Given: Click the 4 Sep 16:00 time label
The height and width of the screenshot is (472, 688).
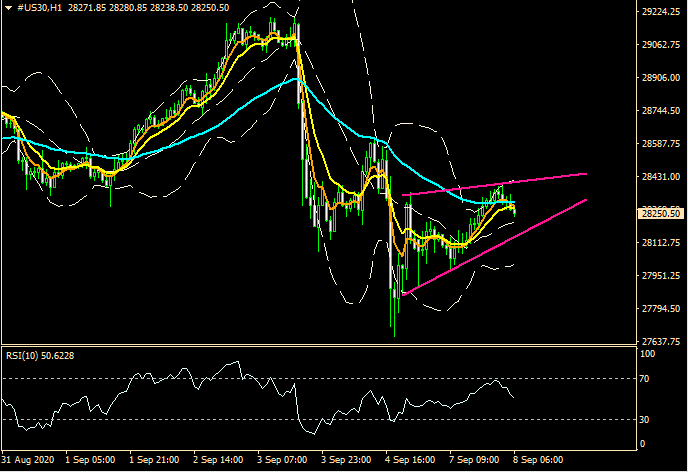Looking at the screenshot, I should (408, 461).
